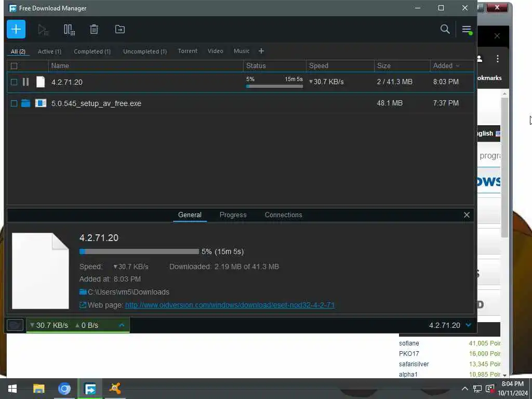Open search with the magnifier icon
Image resolution: width=532 pixels, height=399 pixels.
pos(445,29)
